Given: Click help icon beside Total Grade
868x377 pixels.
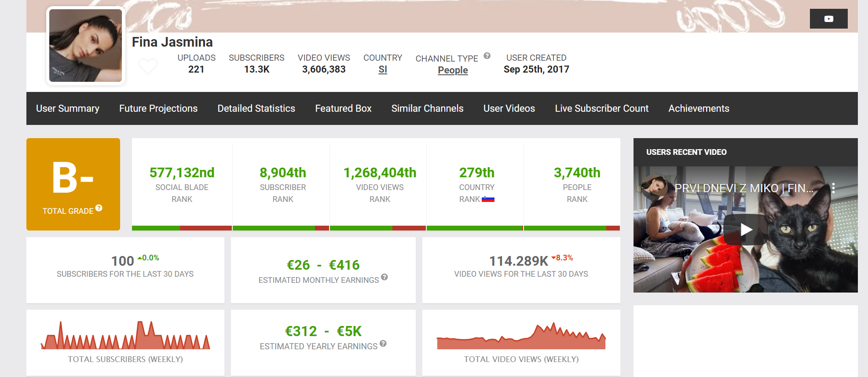Looking at the screenshot, I should click(99, 208).
